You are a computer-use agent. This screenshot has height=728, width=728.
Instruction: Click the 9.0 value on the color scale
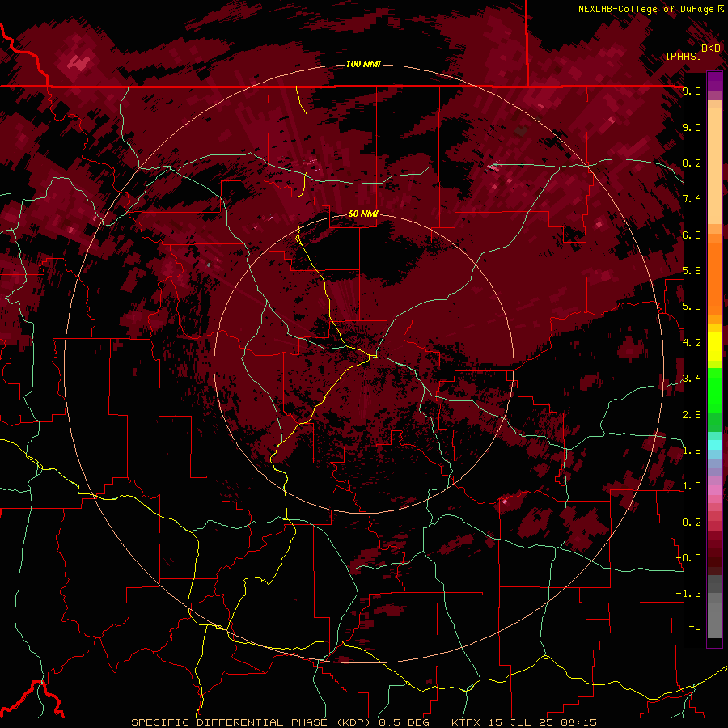692,127
